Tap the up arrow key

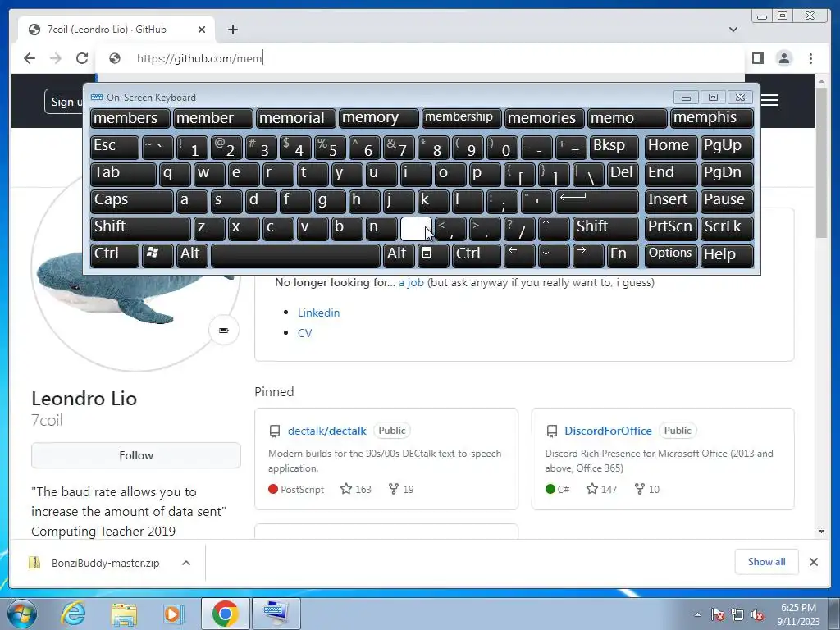click(554, 228)
